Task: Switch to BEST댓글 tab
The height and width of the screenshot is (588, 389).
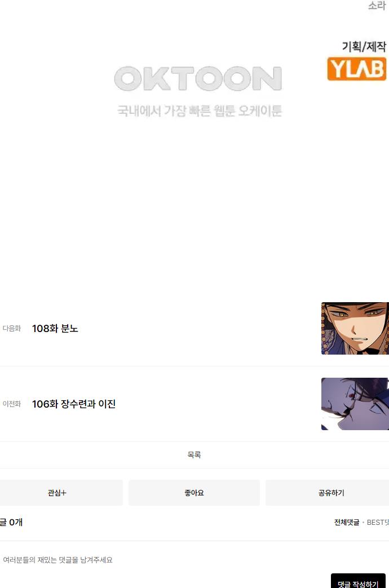Action: click(x=378, y=523)
